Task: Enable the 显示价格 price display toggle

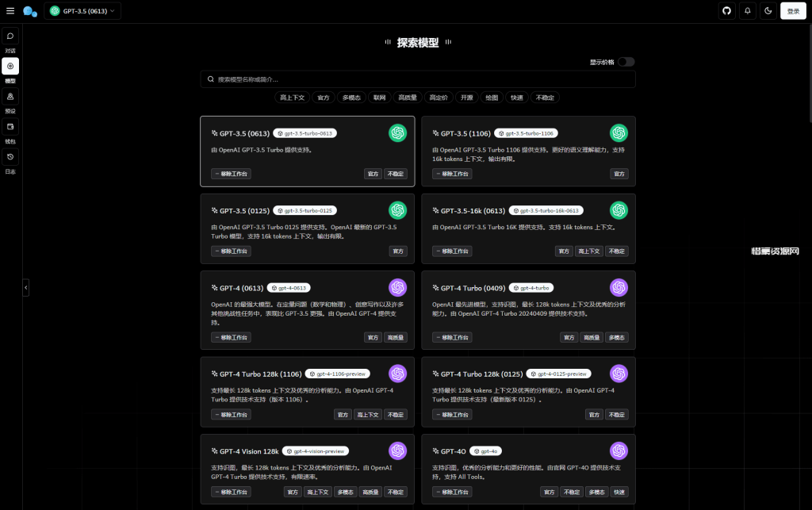Action: pyautogui.click(x=626, y=61)
